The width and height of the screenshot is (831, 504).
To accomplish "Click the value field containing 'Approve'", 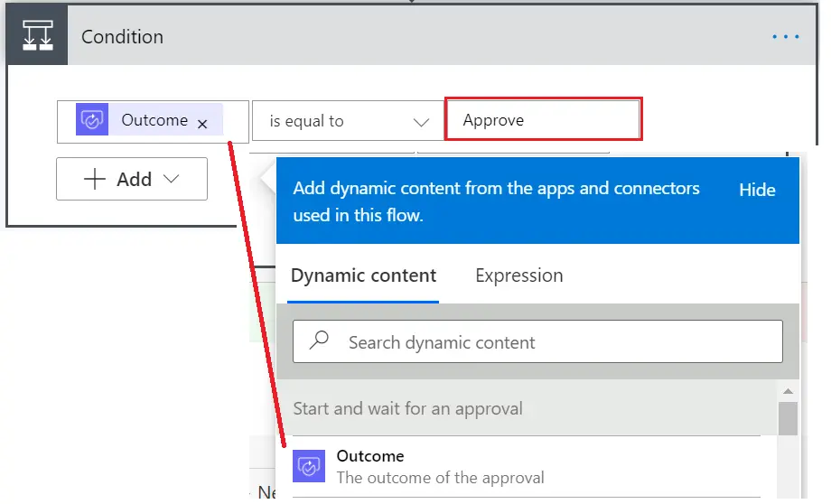I will 543,120.
